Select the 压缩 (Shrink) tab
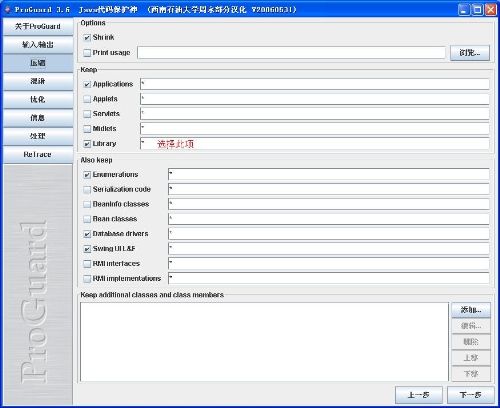 coord(38,63)
